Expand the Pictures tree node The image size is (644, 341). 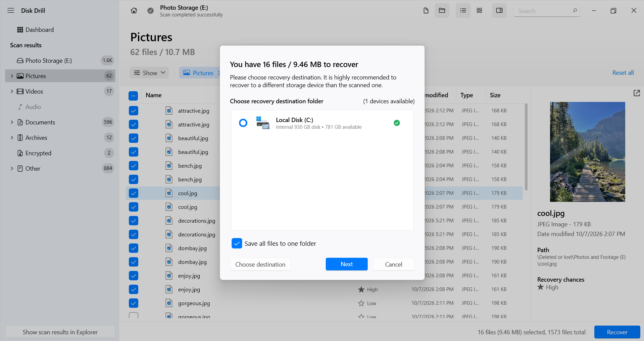coord(12,76)
